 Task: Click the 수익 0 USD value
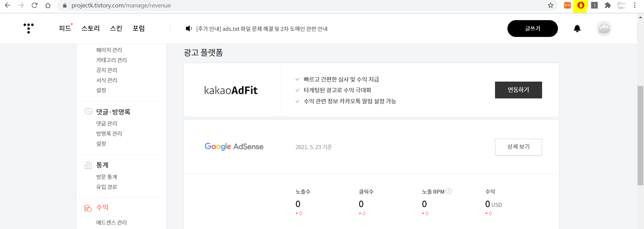coord(493,204)
